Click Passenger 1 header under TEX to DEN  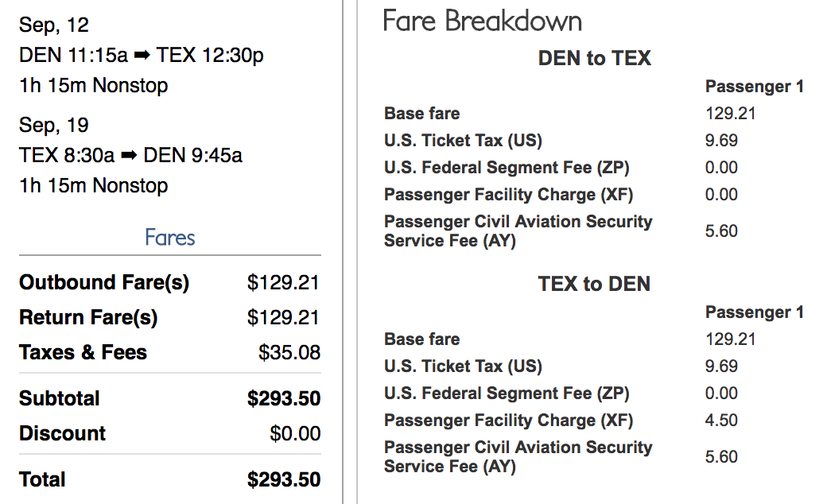tap(754, 312)
